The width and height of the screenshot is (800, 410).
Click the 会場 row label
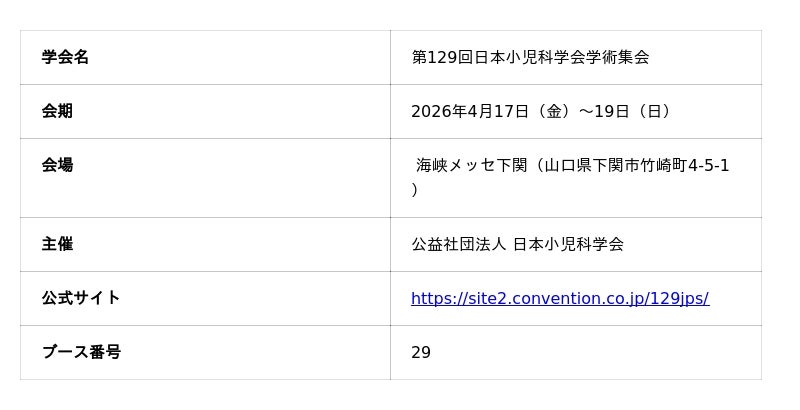57,165
